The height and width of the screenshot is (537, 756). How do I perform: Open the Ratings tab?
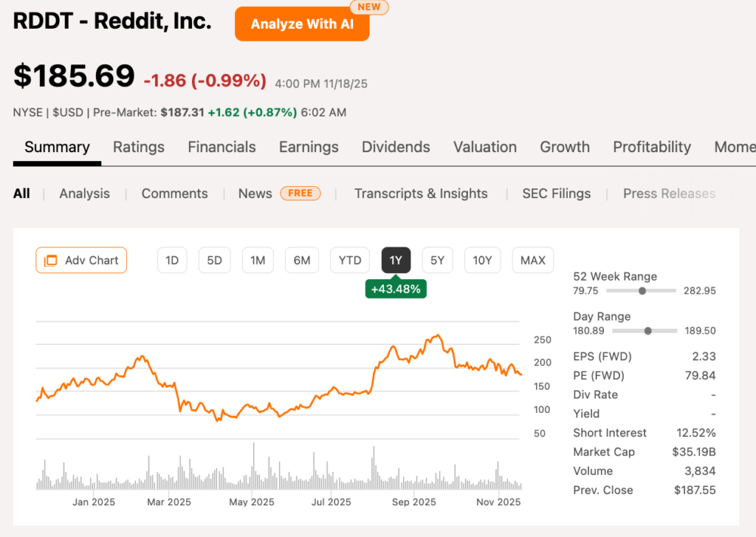pos(138,147)
